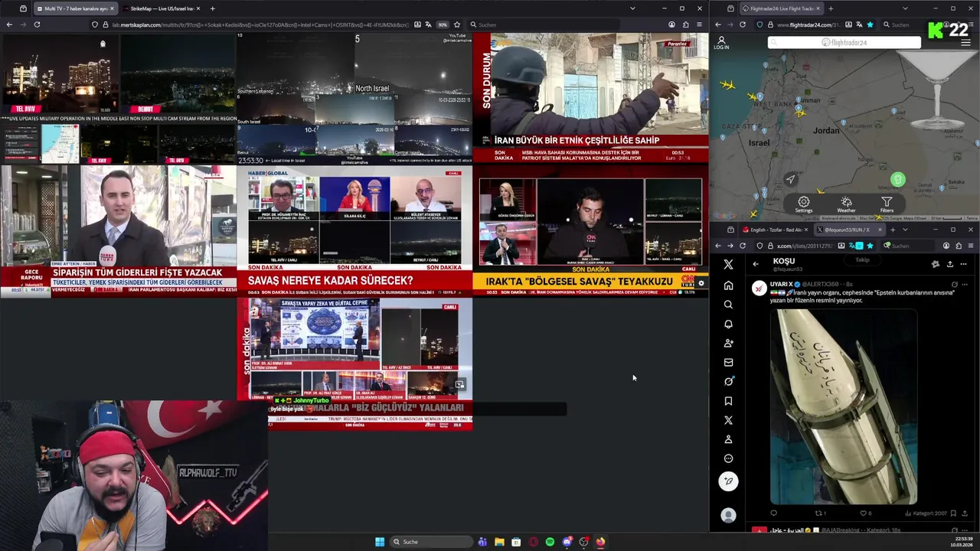Share the KOŞU list

click(949, 264)
